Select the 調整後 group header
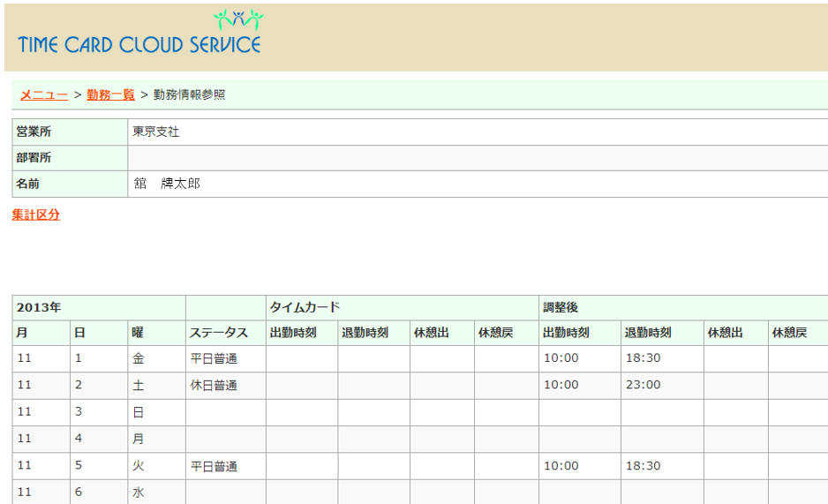This screenshot has height=504, width=828. pos(683,308)
